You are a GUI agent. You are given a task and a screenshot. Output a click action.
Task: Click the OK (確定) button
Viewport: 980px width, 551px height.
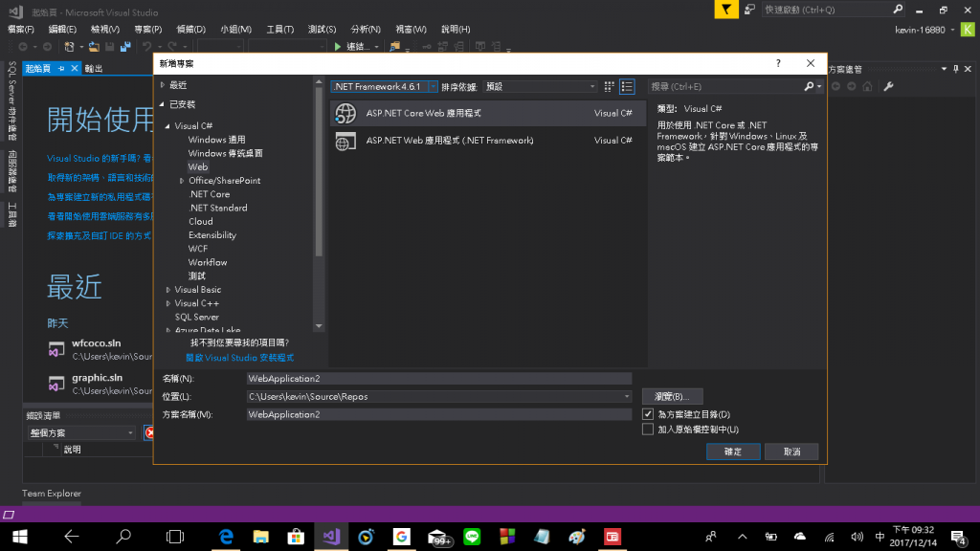point(733,452)
